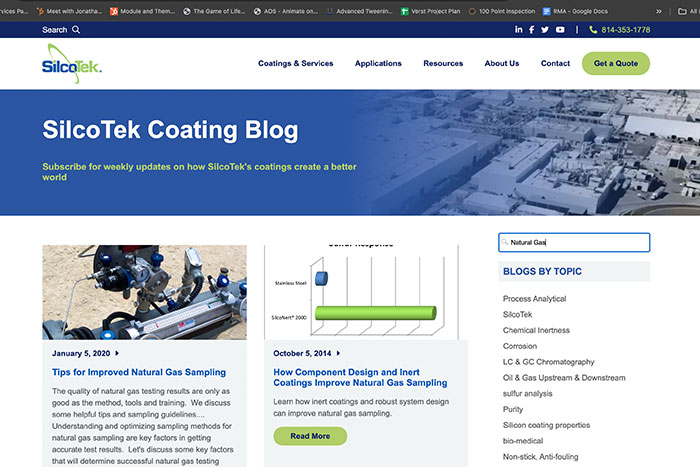Show more bookmarks with the double chevron

[658, 11]
